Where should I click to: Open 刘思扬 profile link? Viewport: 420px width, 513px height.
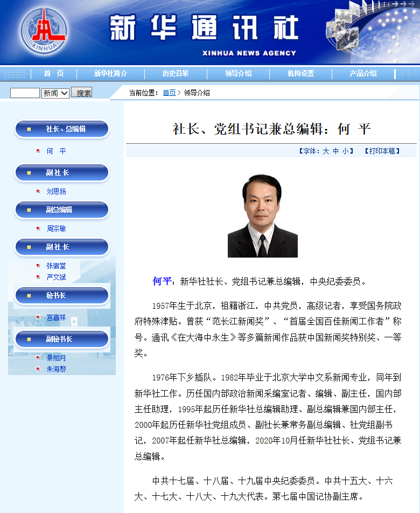(56, 191)
